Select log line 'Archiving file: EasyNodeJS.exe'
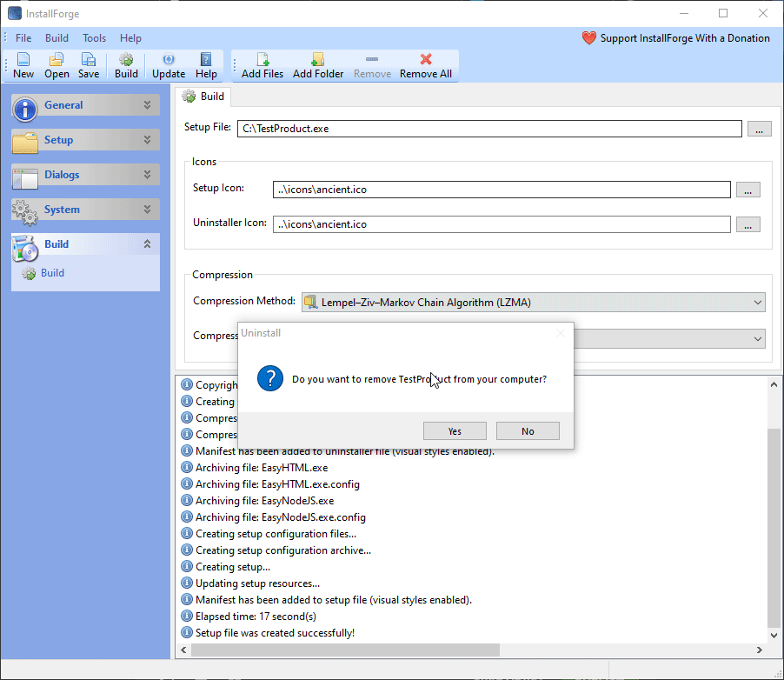The image size is (784, 680). [x=264, y=501]
